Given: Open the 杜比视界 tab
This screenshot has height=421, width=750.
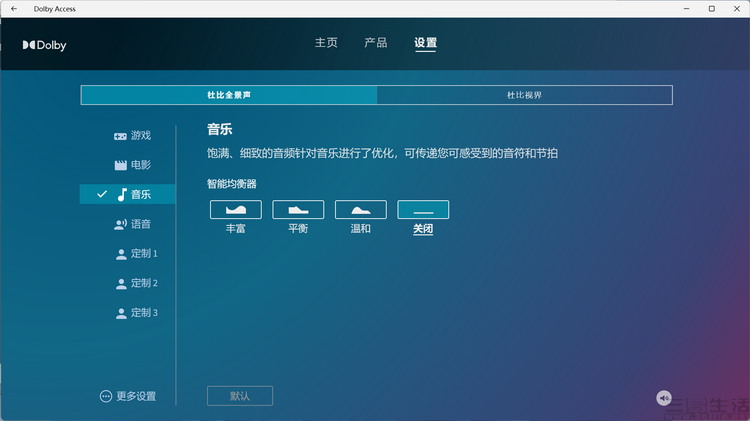Looking at the screenshot, I should 524,95.
